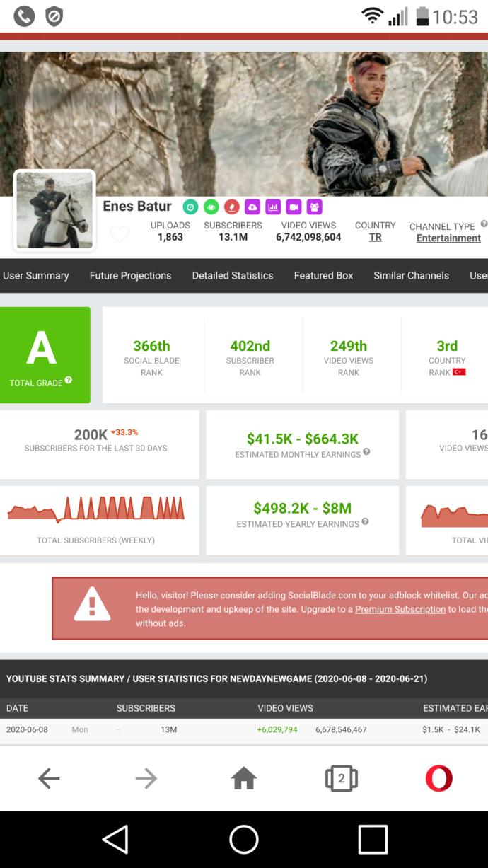Screen dimensions: 488x868
Task: Tap the estimated yearly earnings help icon
Action: (365, 522)
